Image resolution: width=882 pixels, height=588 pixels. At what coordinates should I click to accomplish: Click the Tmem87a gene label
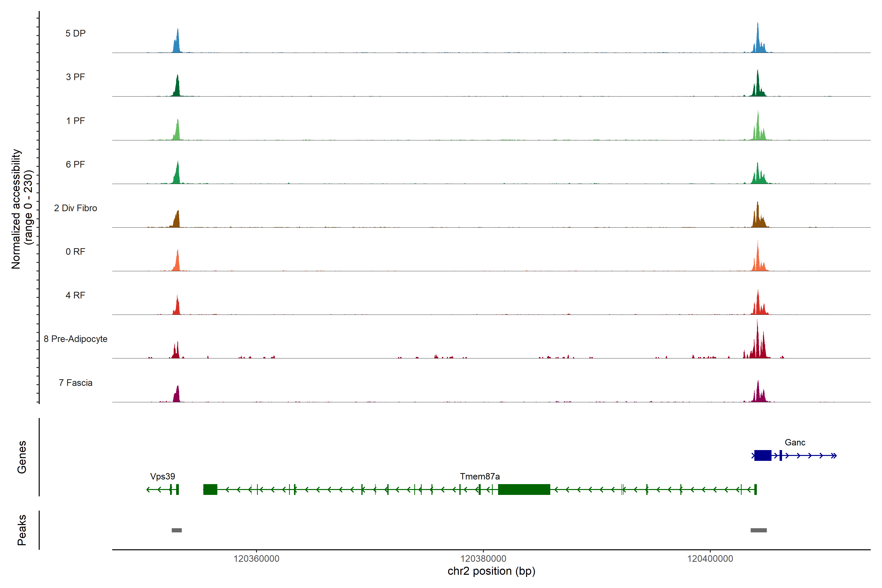(x=480, y=477)
